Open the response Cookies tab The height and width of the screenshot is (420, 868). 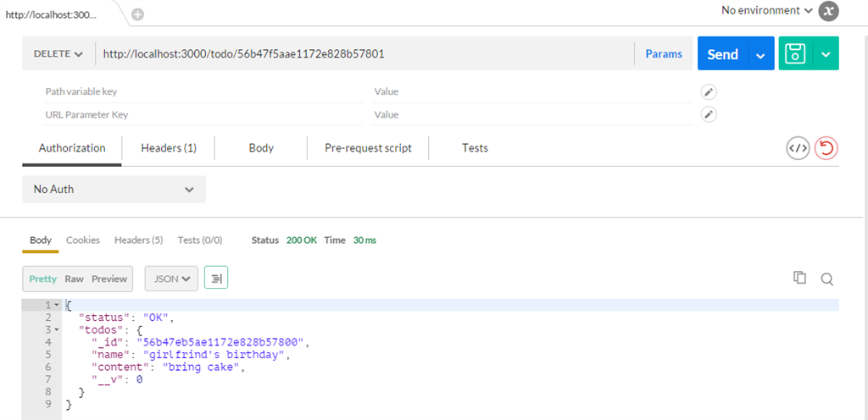tap(83, 240)
